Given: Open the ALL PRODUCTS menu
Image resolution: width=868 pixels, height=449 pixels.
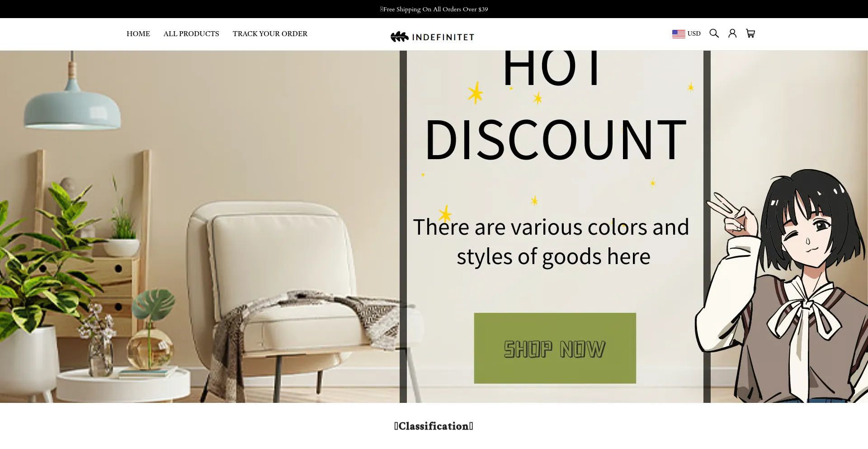Looking at the screenshot, I should [191, 34].
